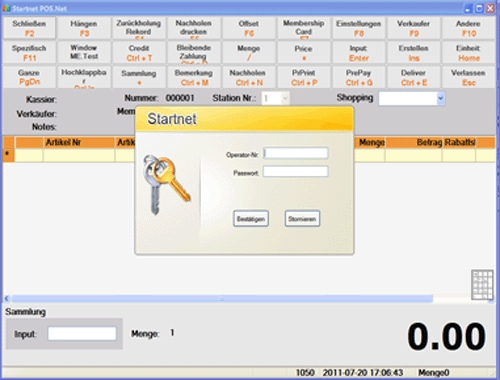Open the Bemerkung Ctrl+M button
The height and width of the screenshot is (380, 500).
[194, 77]
